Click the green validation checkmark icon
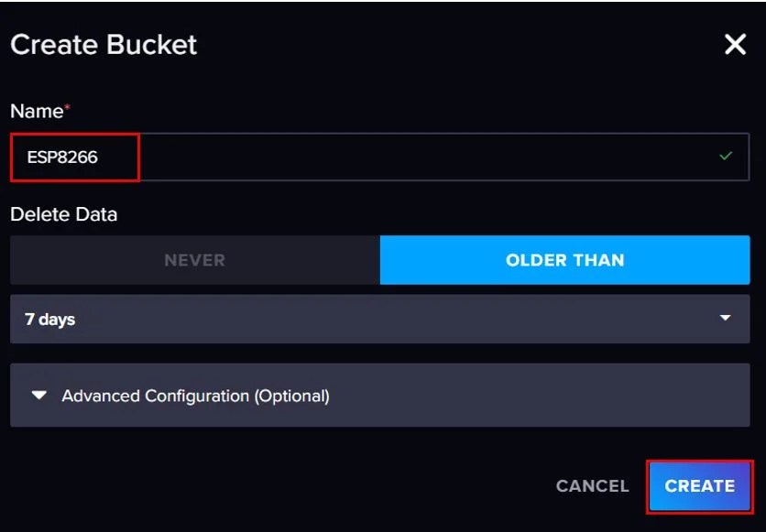Image resolution: width=766 pixels, height=532 pixels. (x=725, y=157)
